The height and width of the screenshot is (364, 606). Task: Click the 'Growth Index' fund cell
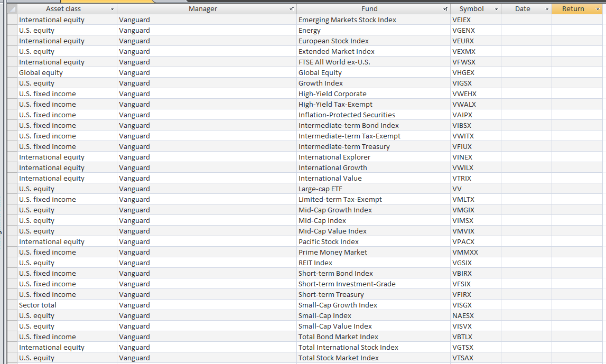[374, 83]
